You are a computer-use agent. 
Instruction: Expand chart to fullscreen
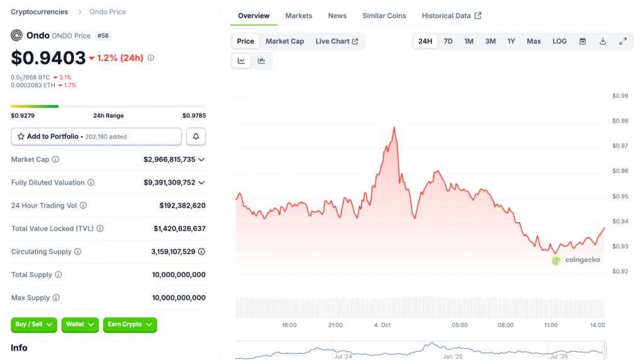623,42
